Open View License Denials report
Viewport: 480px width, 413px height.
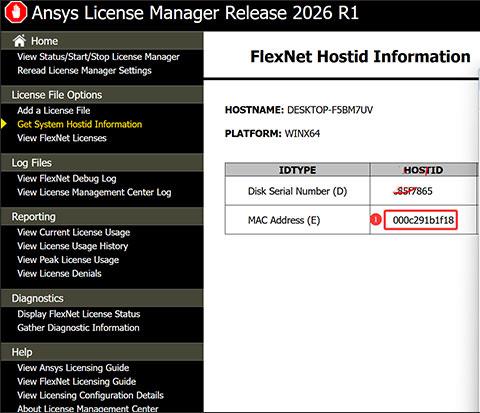(x=59, y=274)
